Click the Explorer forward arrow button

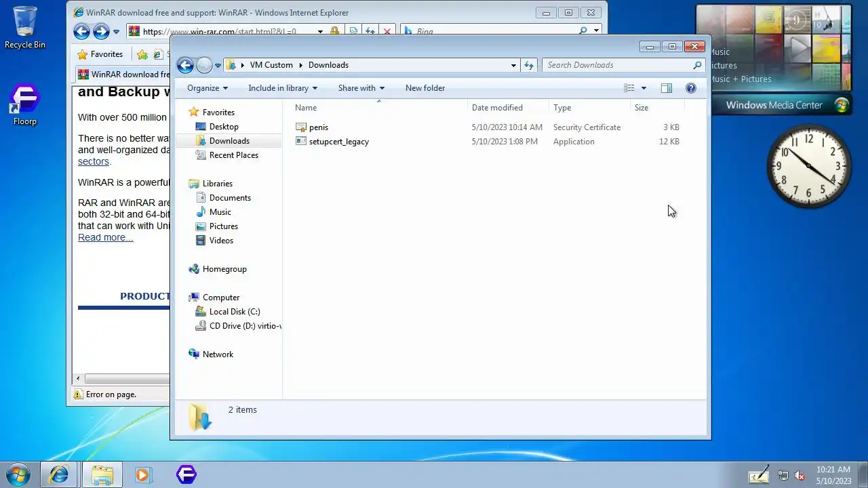tap(204, 65)
